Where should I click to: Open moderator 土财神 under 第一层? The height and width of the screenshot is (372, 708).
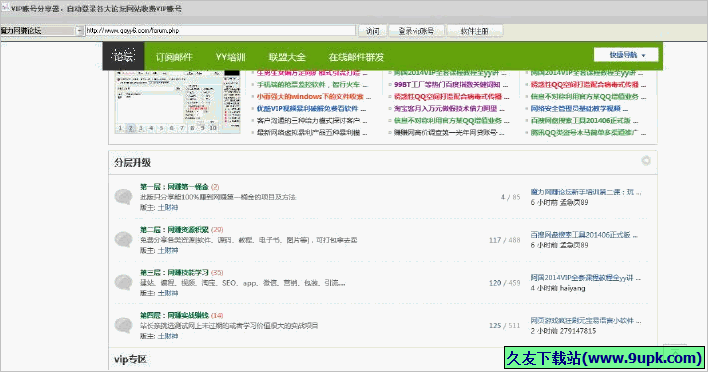(x=168, y=207)
